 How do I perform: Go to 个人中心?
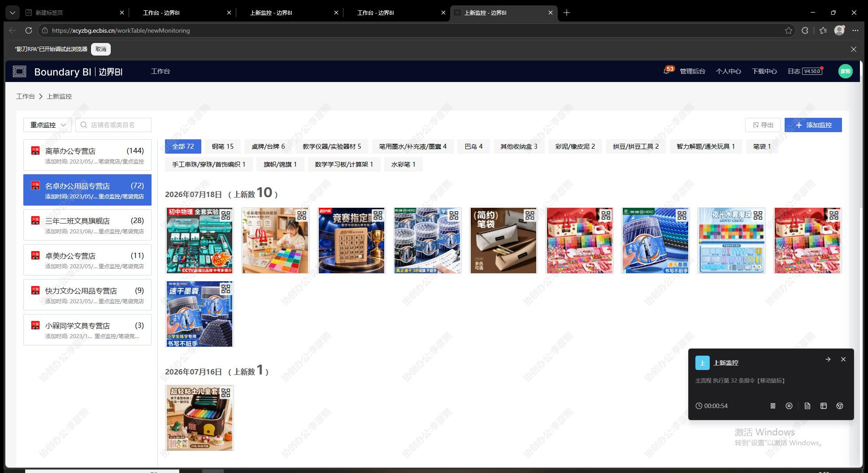tap(728, 71)
